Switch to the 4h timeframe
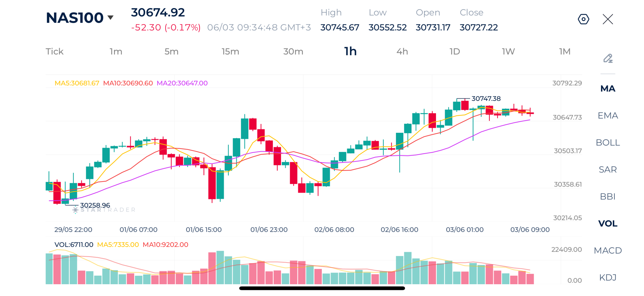 pyautogui.click(x=402, y=51)
